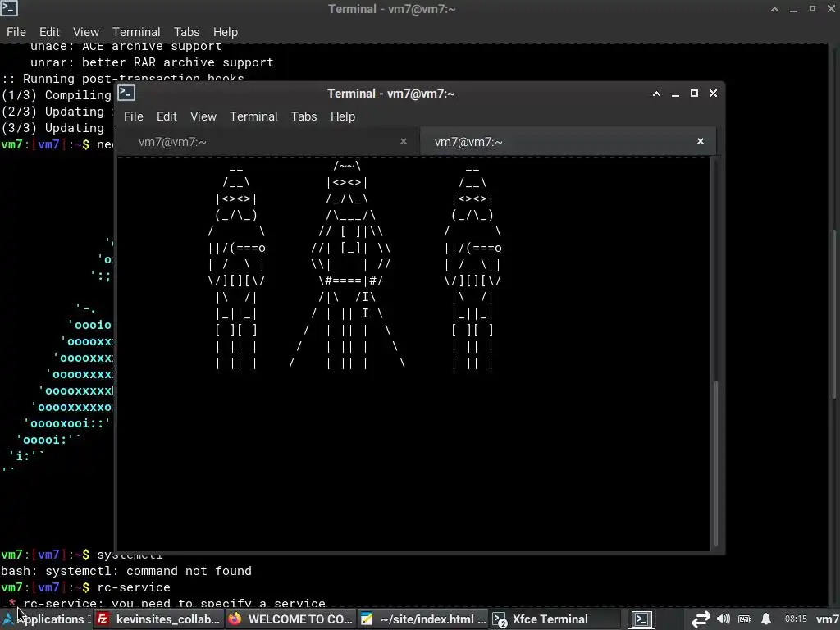Open Help menu in background terminal

point(225,32)
